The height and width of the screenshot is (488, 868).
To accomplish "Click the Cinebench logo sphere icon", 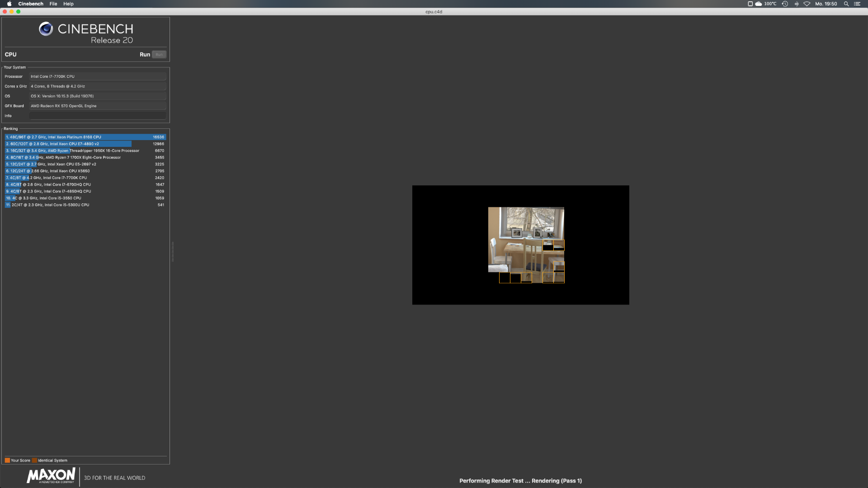I will 46,29.
